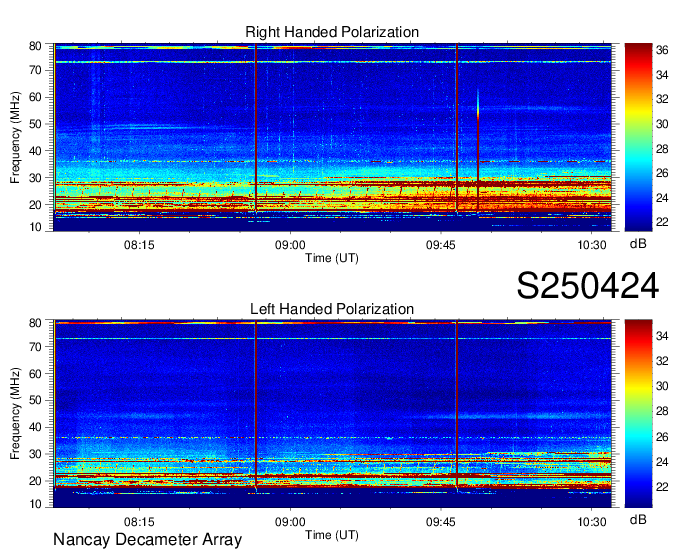Click the 26 label on Right Handed colorbar
Image resolution: width=680 pixels, height=552 pixels.
(662, 173)
